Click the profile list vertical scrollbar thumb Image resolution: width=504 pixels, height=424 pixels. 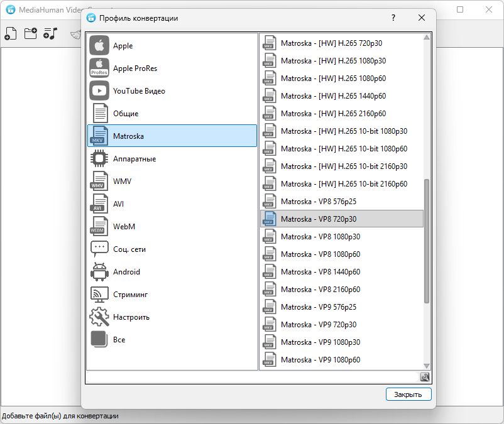pyautogui.click(x=427, y=241)
